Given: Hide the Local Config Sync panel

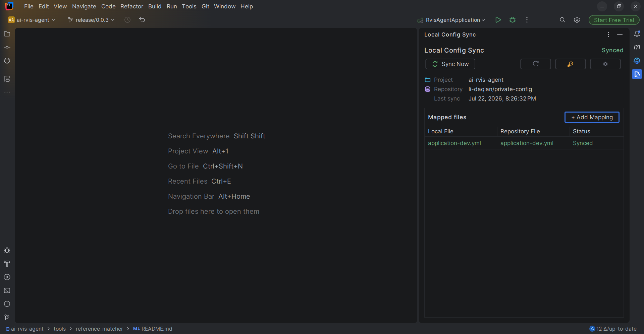Looking at the screenshot, I should 620,35.
